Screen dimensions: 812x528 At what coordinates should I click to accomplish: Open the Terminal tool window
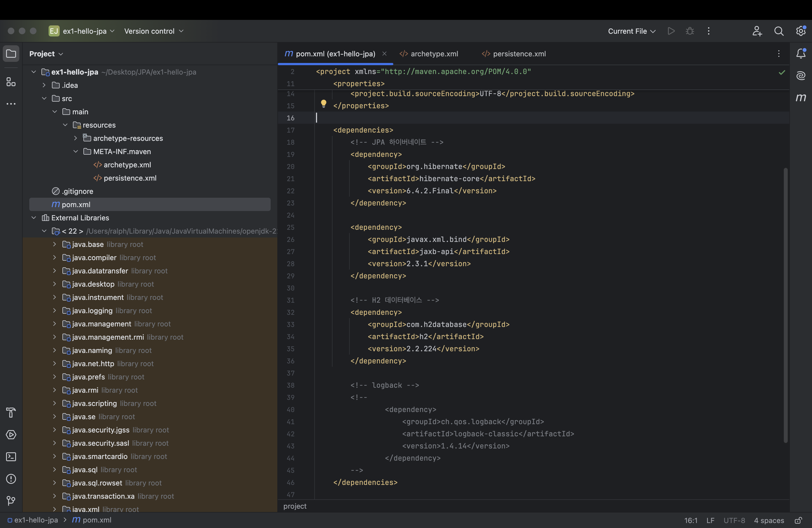[11, 457]
